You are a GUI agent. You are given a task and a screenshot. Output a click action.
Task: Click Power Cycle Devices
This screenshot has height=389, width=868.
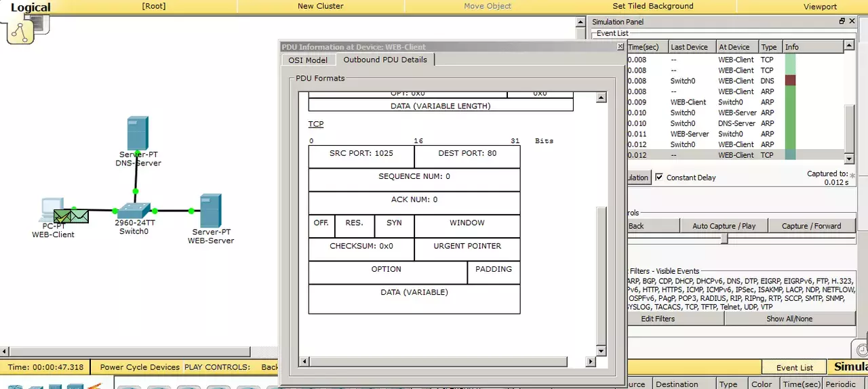pyautogui.click(x=140, y=367)
